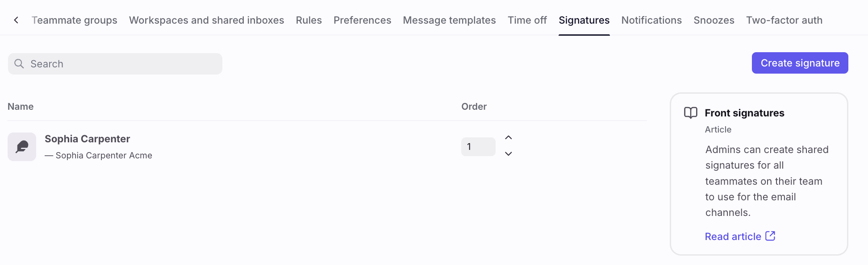868x265 pixels.
Task: Switch to the Teammate groups tab
Action: pyautogui.click(x=75, y=20)
